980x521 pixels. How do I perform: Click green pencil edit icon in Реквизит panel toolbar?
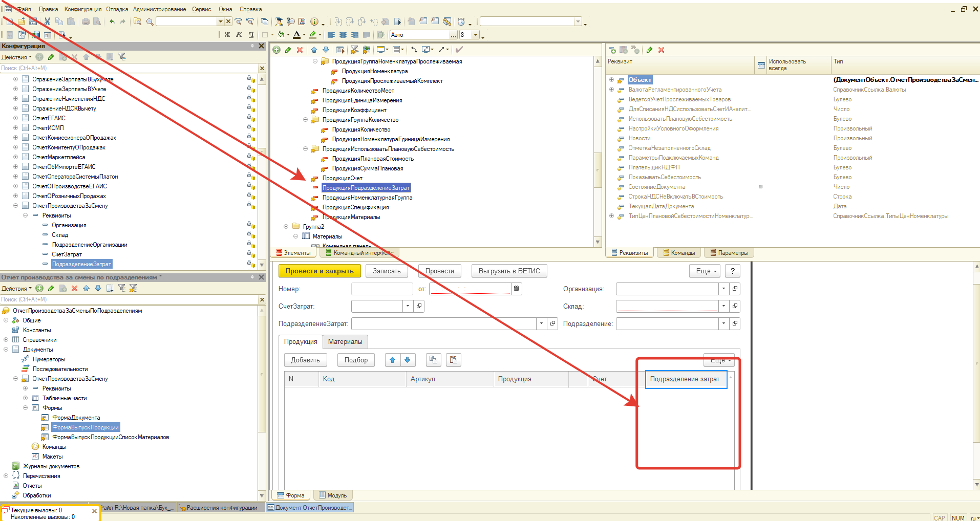tap(649, 50)
